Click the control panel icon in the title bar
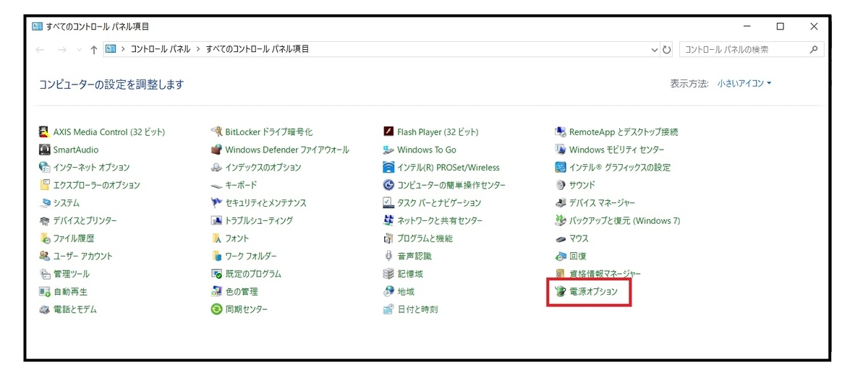 [x=38, y=26]
